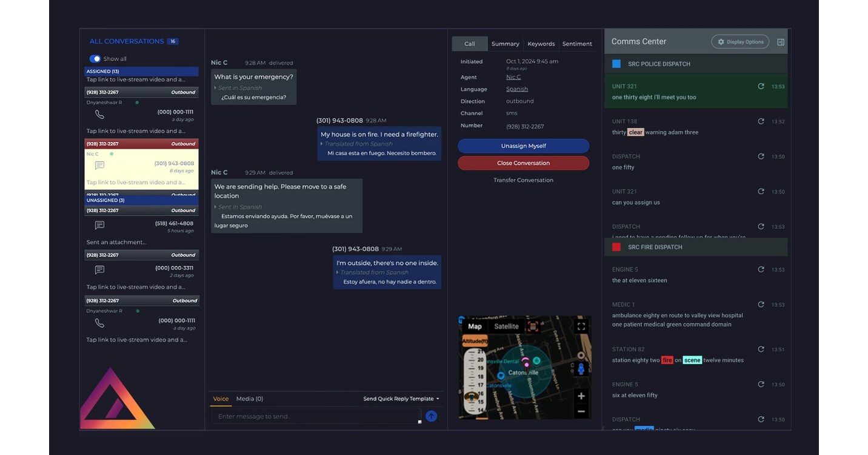Click the Street View pegman icon
The height and width of the screenshot is (455, 868).
(x=581, y=368)
